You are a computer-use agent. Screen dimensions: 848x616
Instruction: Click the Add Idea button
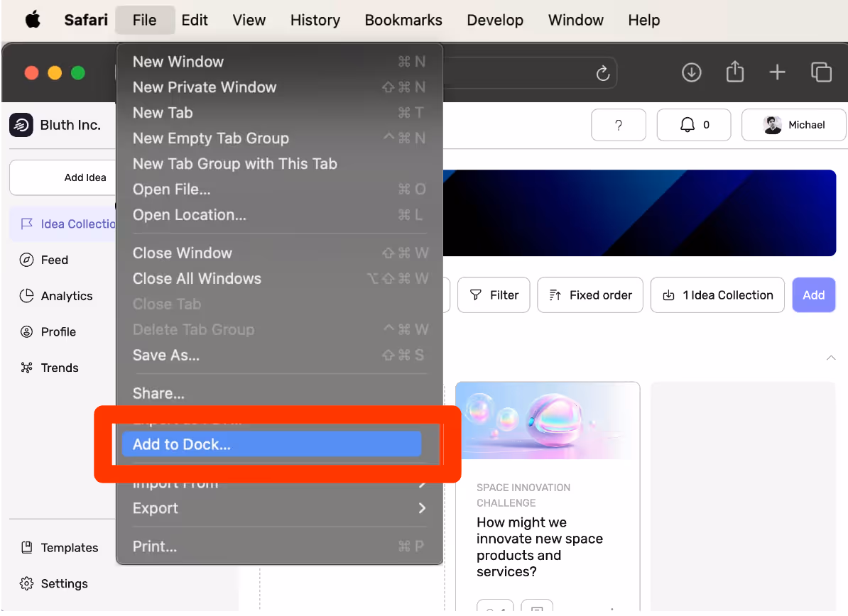coord(63,177)
